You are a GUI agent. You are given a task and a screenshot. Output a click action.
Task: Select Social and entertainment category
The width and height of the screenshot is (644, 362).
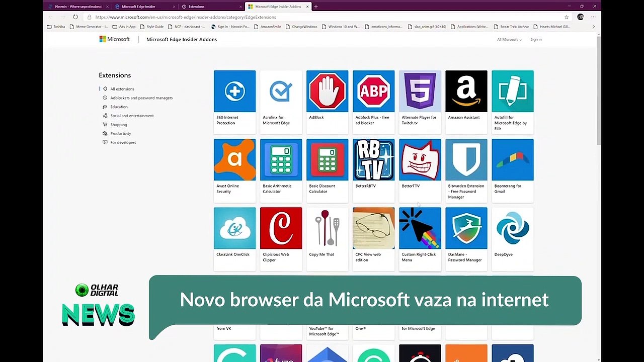click(x=128, y=116)
